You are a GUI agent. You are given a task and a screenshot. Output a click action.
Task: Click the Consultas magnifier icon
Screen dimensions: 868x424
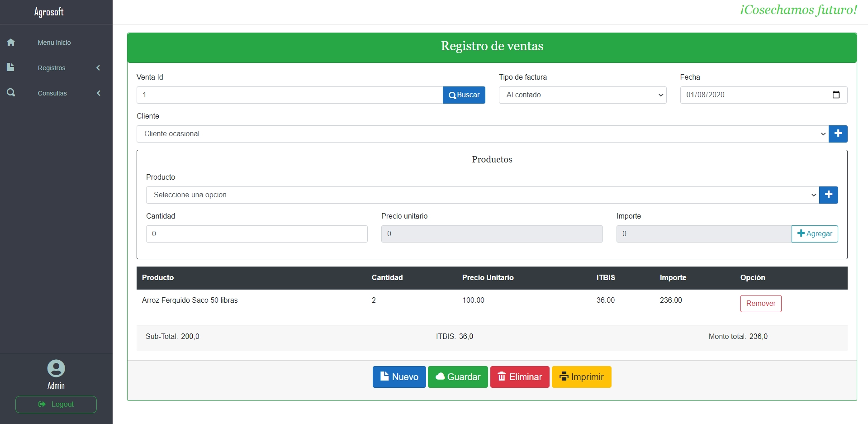coord(11,93)
